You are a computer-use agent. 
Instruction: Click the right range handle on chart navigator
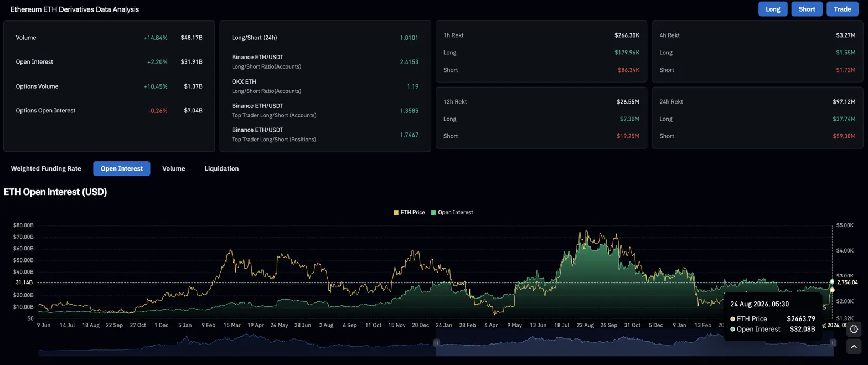(x=833, y=343)
